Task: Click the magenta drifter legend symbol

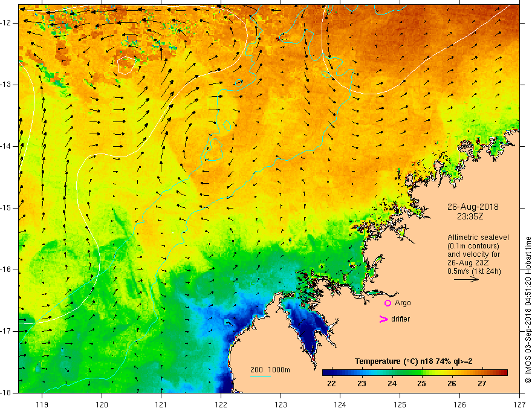Action: click(x=383, y=319)
